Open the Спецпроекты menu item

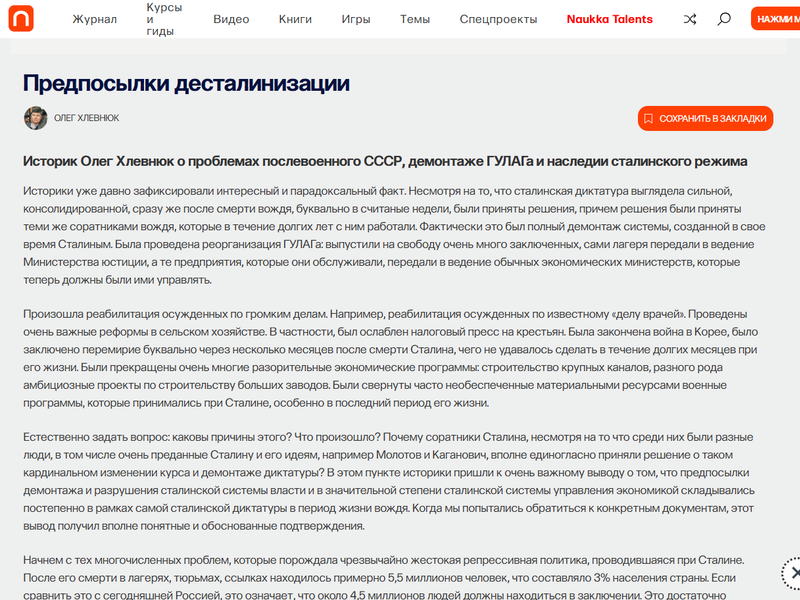498,19
